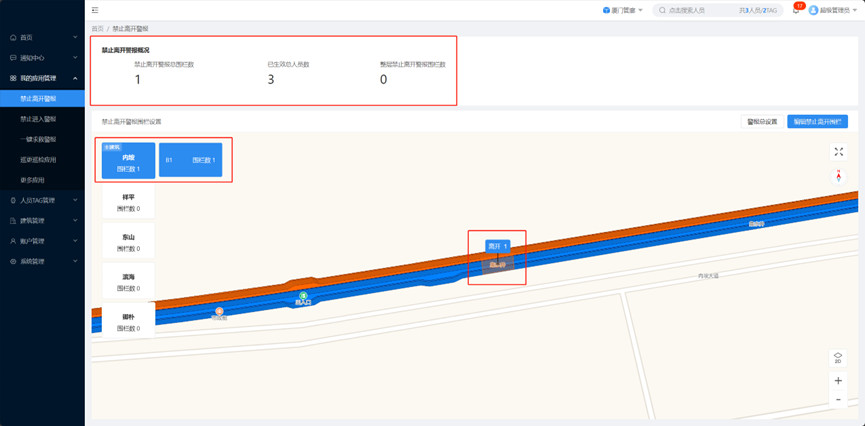This screenshot has width=865, height=426.
Task: Toggle fullscreen map view icon
Action: click(838, 152)
